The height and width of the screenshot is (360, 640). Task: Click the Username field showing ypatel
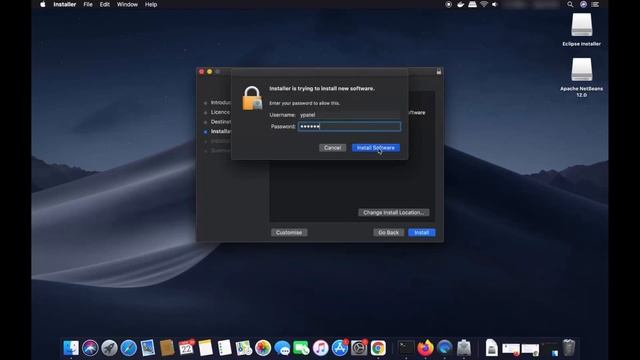[349, 115]
